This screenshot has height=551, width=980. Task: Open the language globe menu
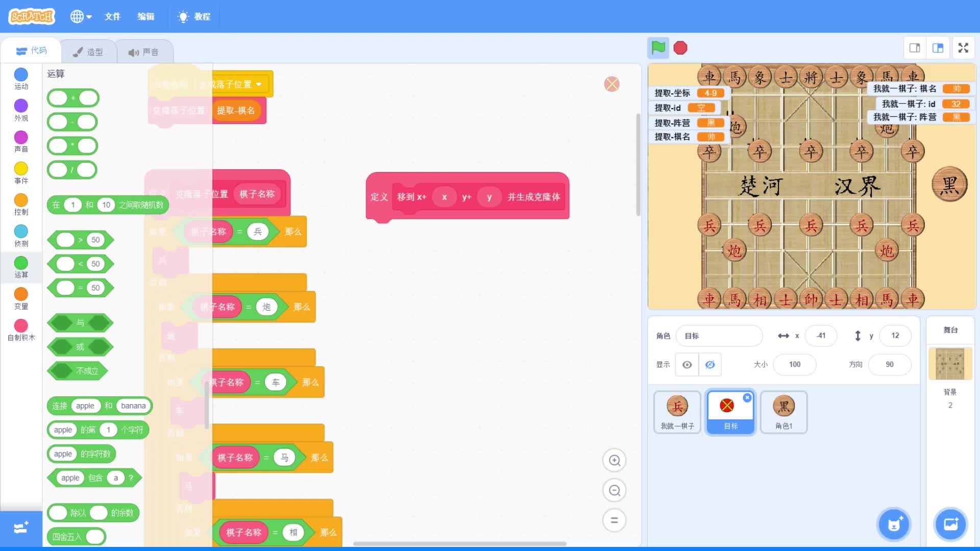point(81,16)
